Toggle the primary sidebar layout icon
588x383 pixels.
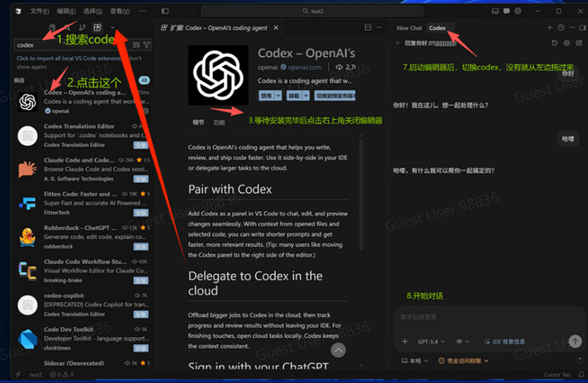(165, 11)
